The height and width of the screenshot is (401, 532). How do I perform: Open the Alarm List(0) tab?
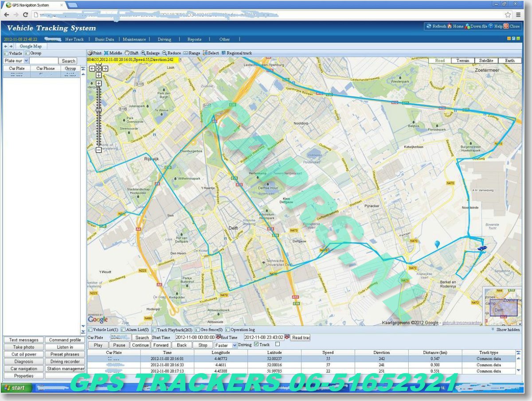click(x=135, y=330)
